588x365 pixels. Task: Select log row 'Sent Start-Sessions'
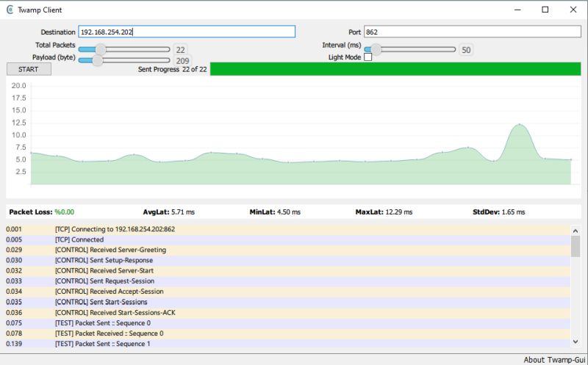coord(288,302)
